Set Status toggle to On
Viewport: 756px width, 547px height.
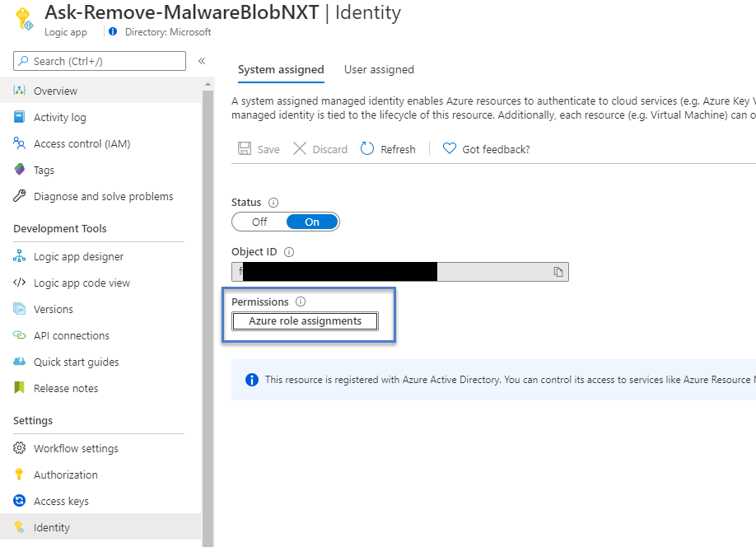coord(312,222)
